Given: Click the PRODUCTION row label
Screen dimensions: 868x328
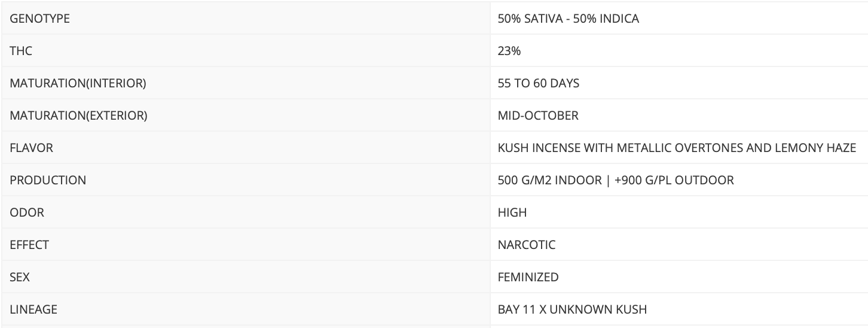Looking at the screenshot, I should (48, 180).
